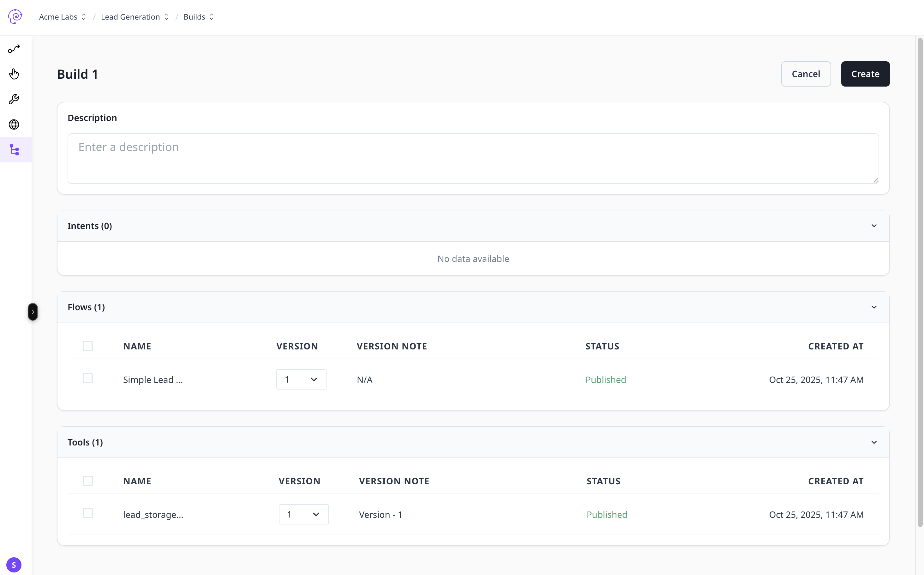Open version dropdown for lead_storage tool

tap(303, 515)
